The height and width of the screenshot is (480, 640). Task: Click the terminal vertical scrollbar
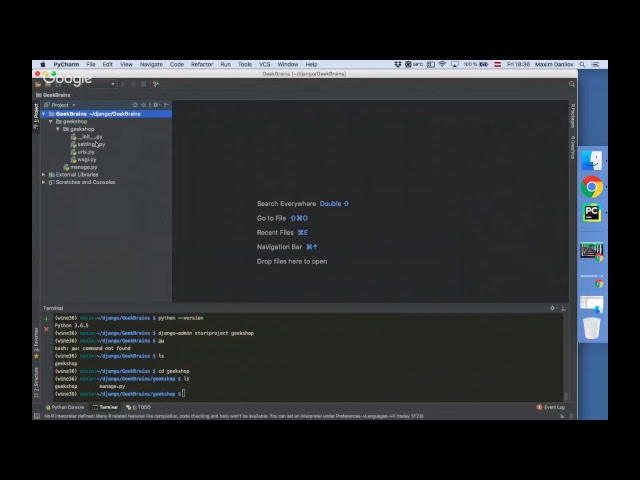click(x=565, y=396)
